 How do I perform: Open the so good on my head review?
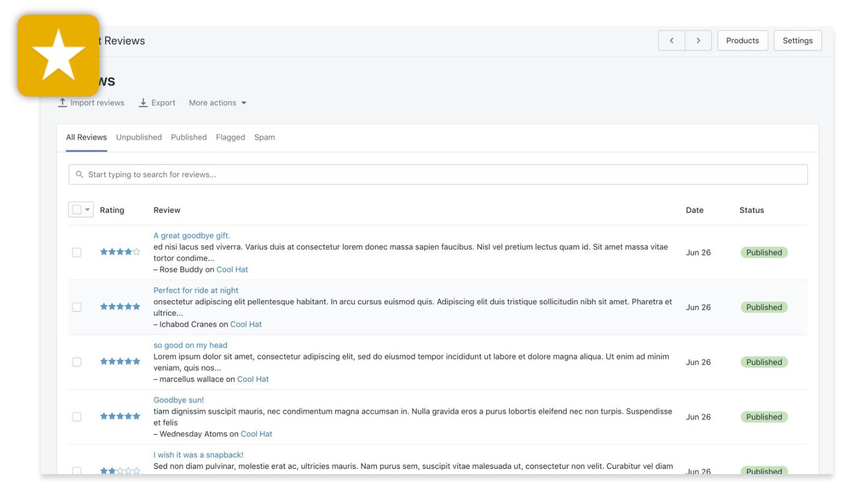point(191,345)
